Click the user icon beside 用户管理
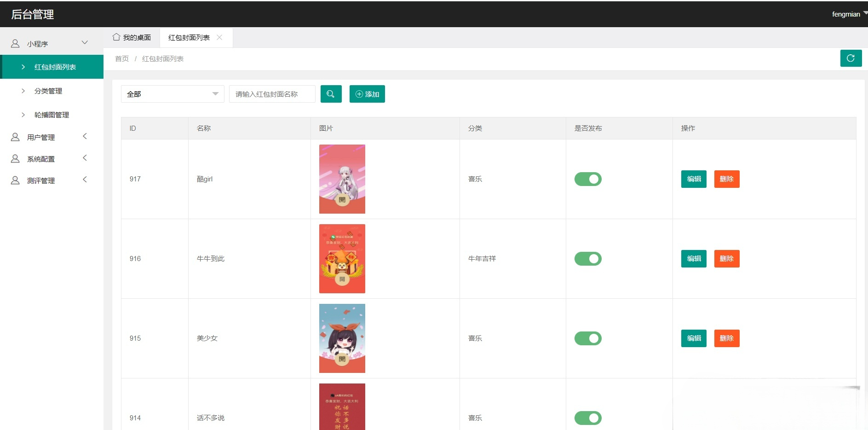868x430 pixels. [15, 137]
